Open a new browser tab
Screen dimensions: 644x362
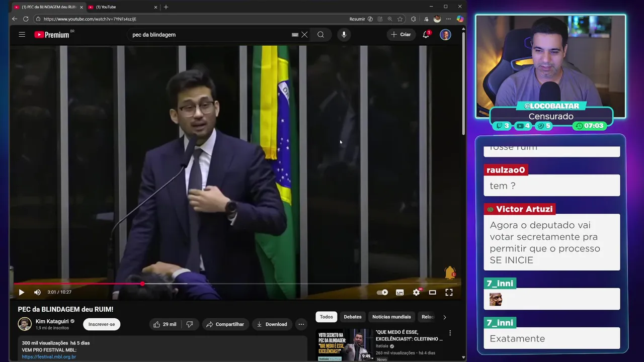click(x=166, y=7)
